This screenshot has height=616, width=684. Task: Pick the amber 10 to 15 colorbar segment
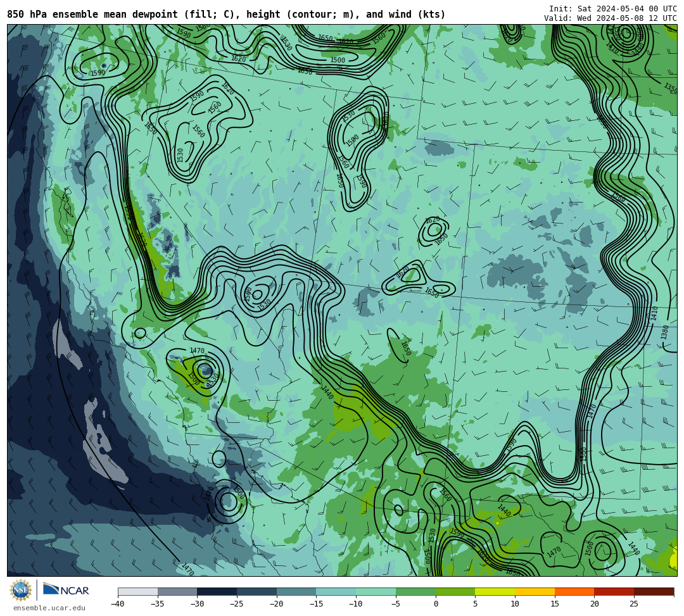[535, 591]
